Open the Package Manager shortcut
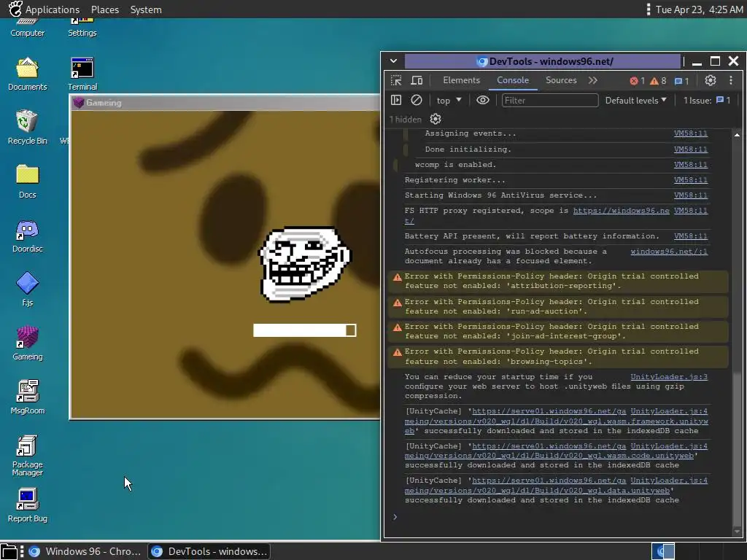The width and height of the screenshot is (747, 560). coord(27,455)
